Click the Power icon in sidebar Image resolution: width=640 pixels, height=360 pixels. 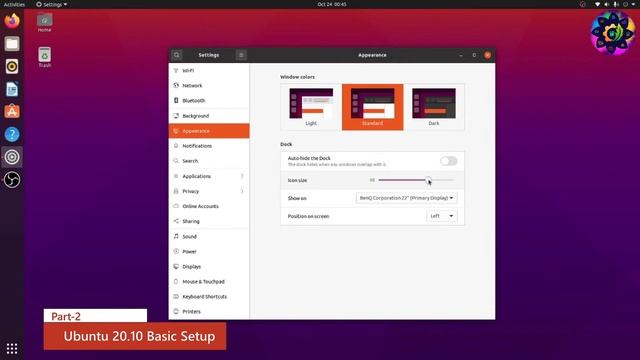pyautogui.click(x=176, y=251)
